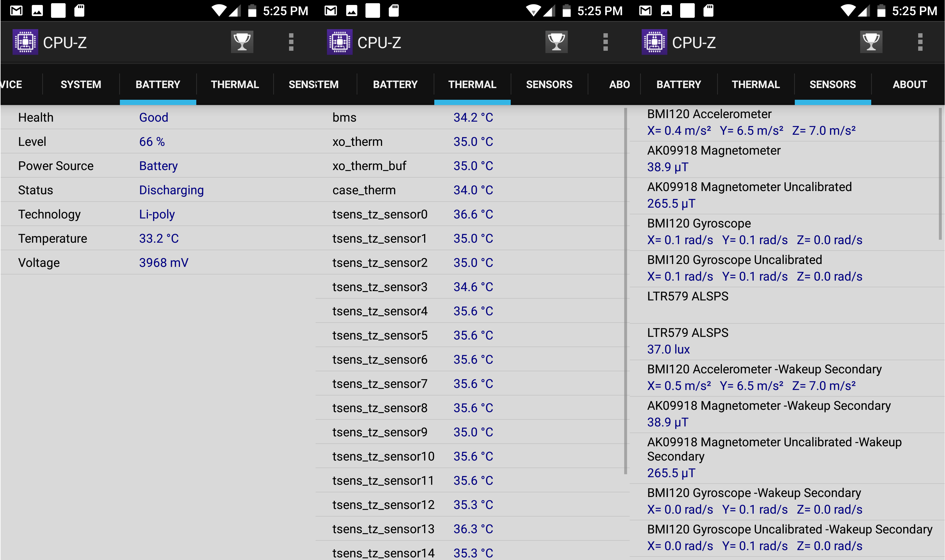The height and width of the screenshot is (560, 945).
Task: Select 'BMI120 Accelerometer -Wakeup Secondary' entry
Action: click(787, 377)
